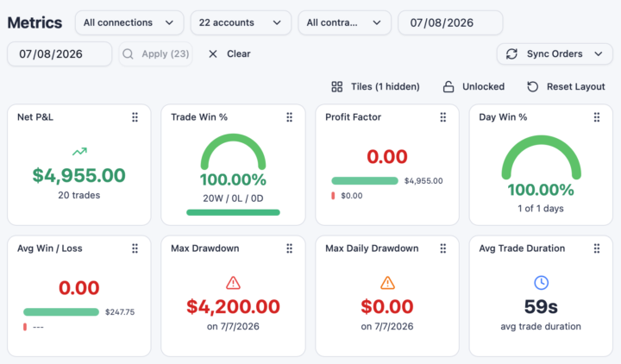
Task: Click the X icon beside Clear
Action: coord(213,53)
